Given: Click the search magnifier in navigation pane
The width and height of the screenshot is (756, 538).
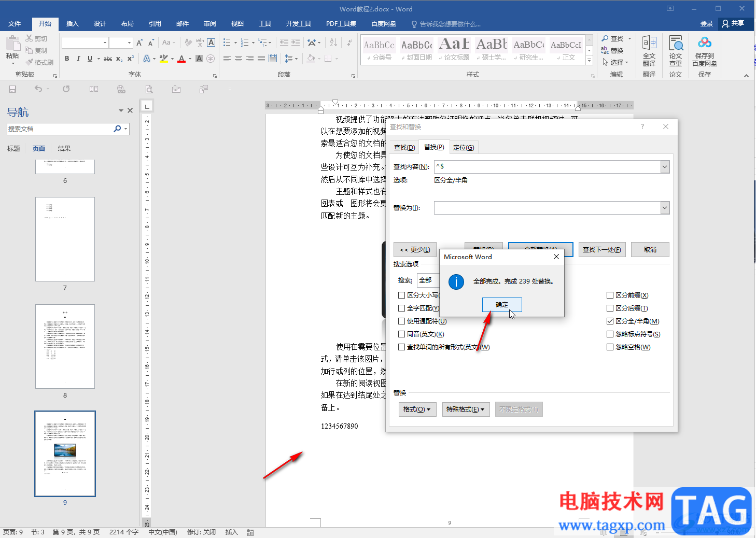Looking at the screenshot, I should [x=117, y=129].
